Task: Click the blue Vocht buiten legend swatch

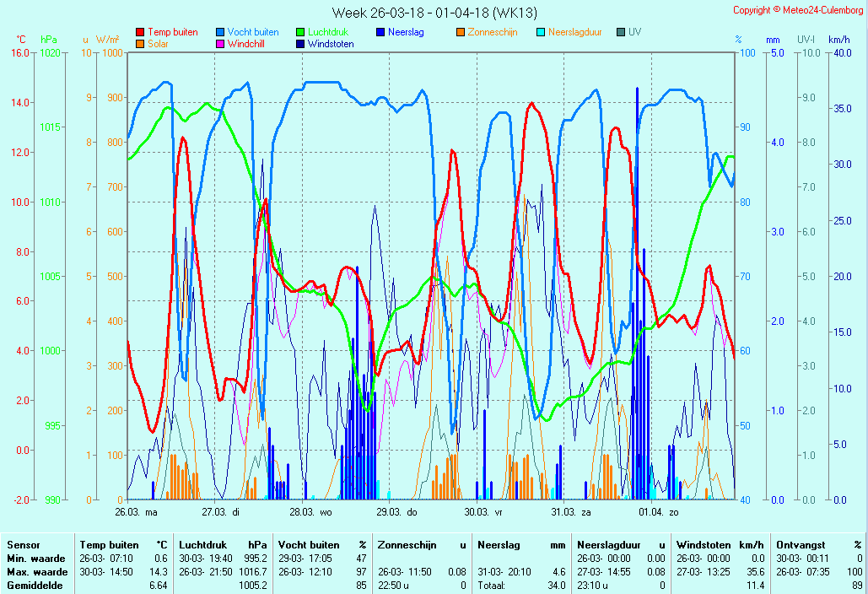Action: 220,32
